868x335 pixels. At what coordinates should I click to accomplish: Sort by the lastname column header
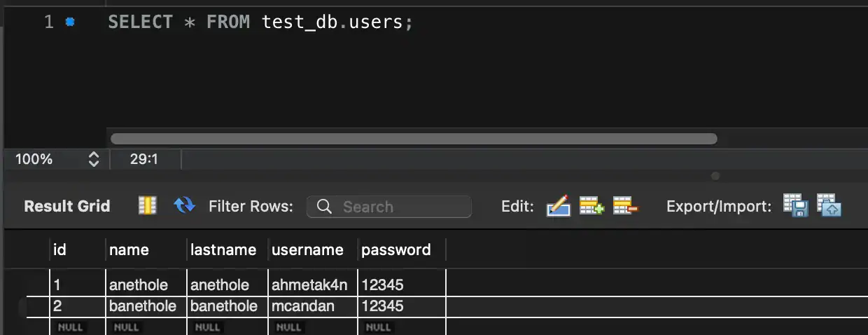coord(227,249)
